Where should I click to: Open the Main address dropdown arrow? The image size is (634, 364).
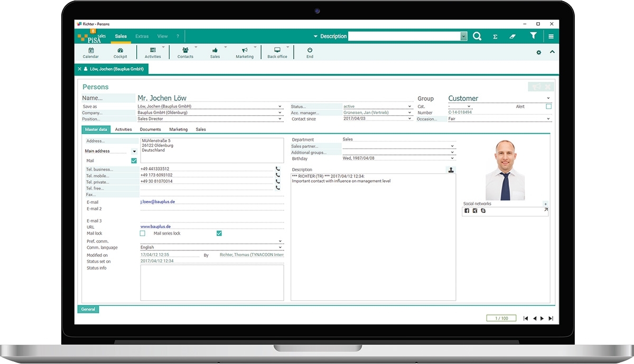click(x=134, y=151)
